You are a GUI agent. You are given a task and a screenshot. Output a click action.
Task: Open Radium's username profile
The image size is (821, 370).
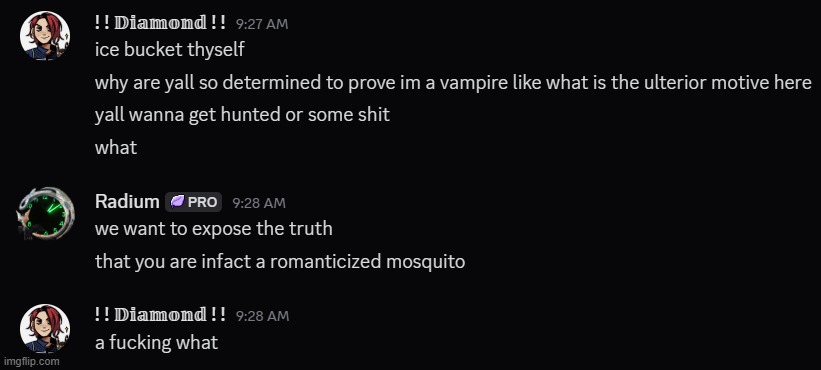pyautogui.click(x=127, y=201)
